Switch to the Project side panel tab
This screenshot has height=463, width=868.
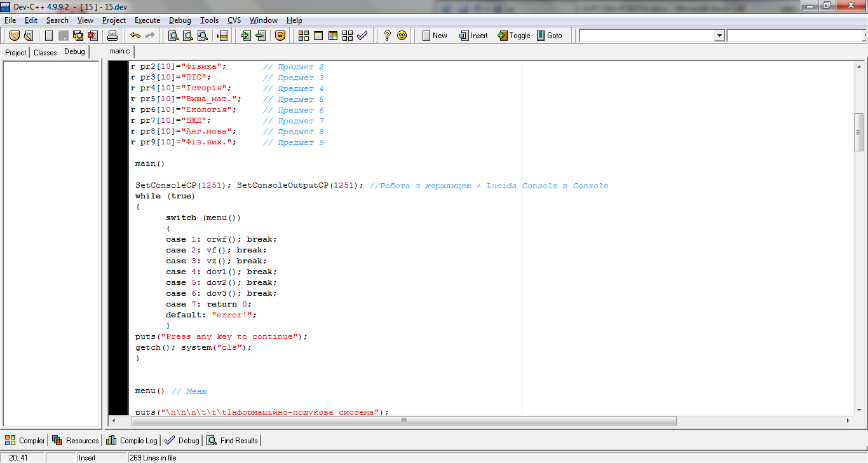click(16, 52)
